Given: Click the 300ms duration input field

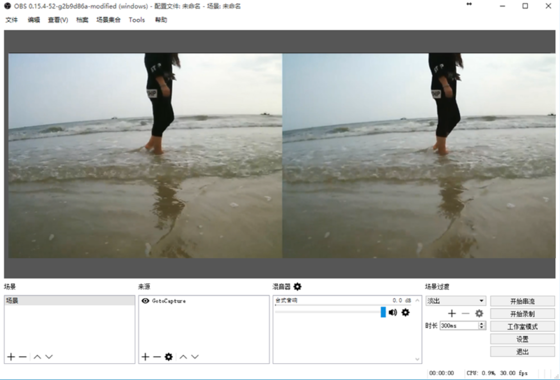Looking at the screenshot, I should click(459, 326).
